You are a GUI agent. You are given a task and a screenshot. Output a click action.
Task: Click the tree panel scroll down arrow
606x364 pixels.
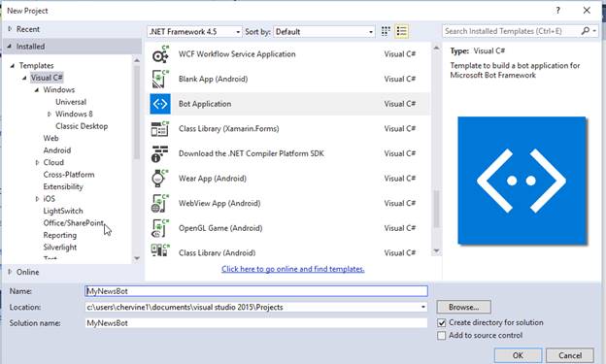(136, 258)
